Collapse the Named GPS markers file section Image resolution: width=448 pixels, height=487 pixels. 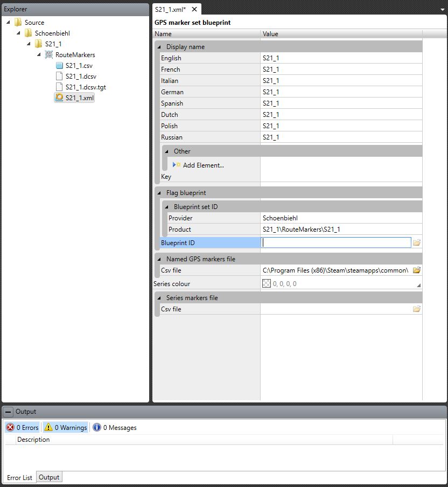coord(159,259)
